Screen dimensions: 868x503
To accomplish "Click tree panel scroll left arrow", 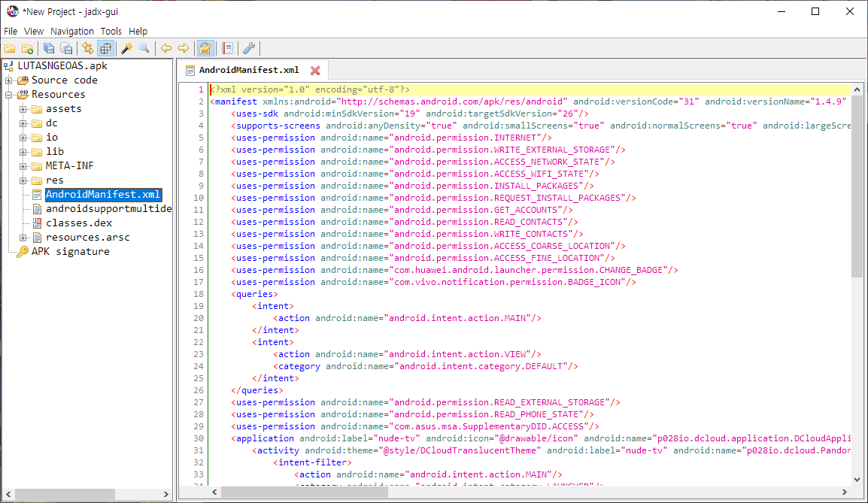I will tap(8, 494).
